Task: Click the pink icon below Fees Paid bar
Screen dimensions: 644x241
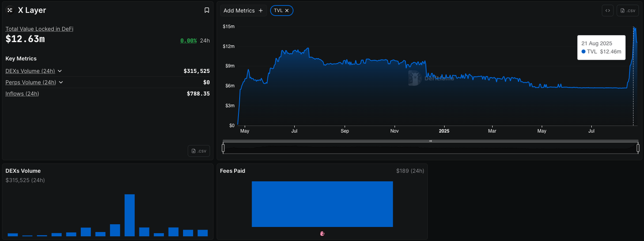Action: click(323, 233)
